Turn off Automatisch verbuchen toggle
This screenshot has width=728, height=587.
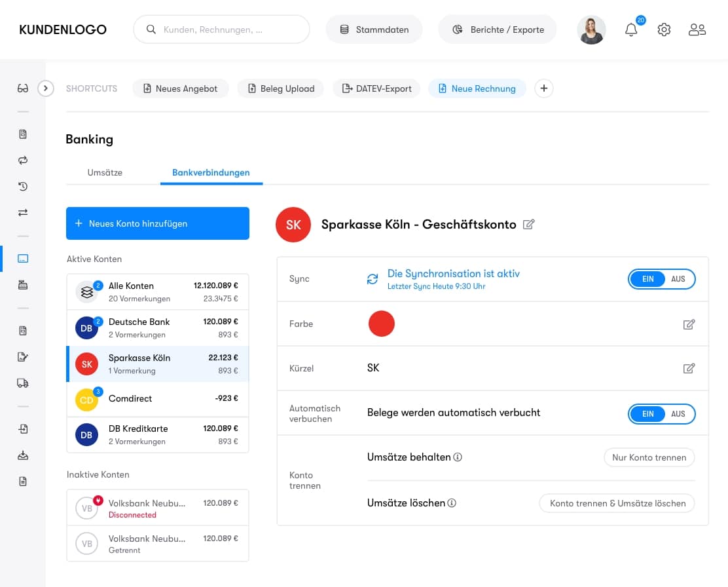coord(678,414)
